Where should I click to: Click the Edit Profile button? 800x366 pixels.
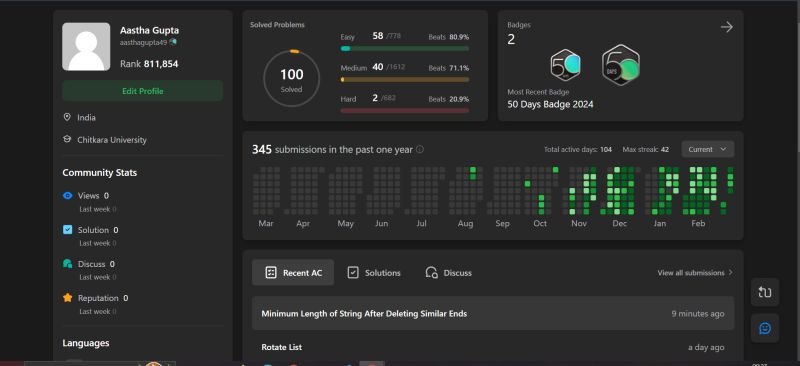click(143, 91)
